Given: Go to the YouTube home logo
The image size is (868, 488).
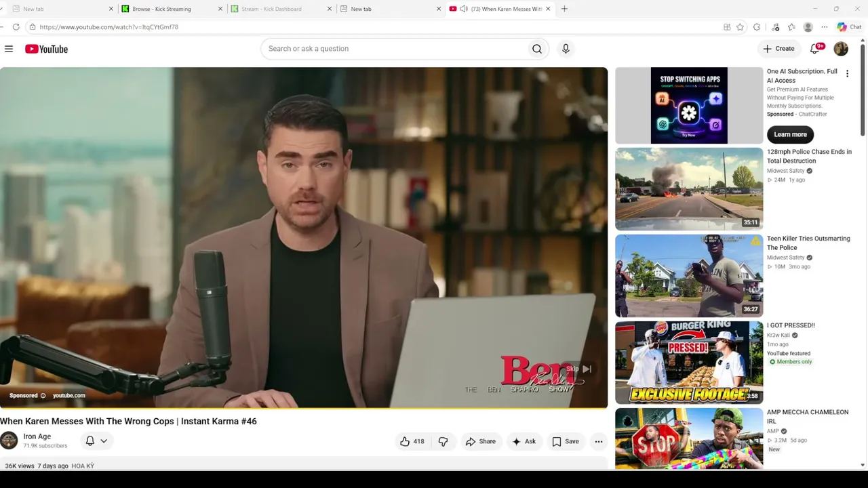Looking at the screenshot, I should tap(46, 49).
